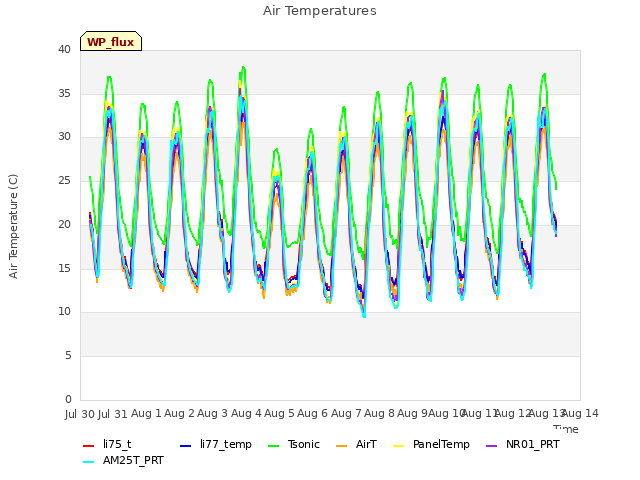Click the Air Temperatures chart title
Image resolution: width=640 pixels, height=480 pixels.
pyautogui.click(x=320, y=11)
